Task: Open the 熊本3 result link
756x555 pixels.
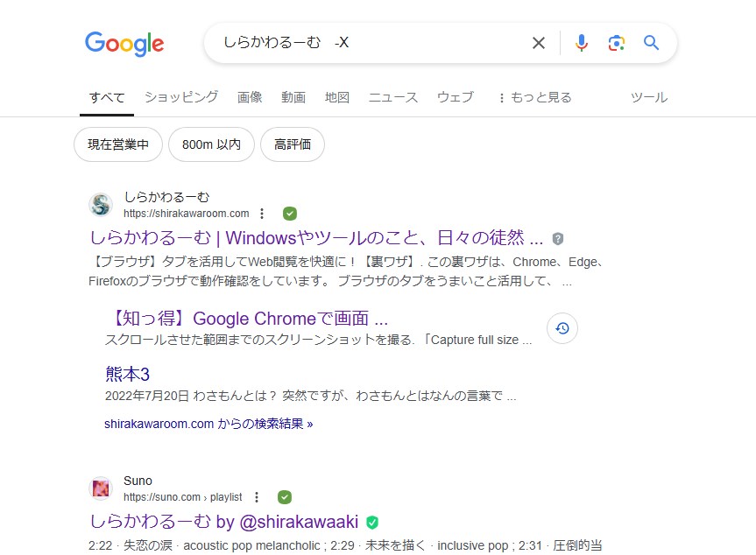Action: 128,374
